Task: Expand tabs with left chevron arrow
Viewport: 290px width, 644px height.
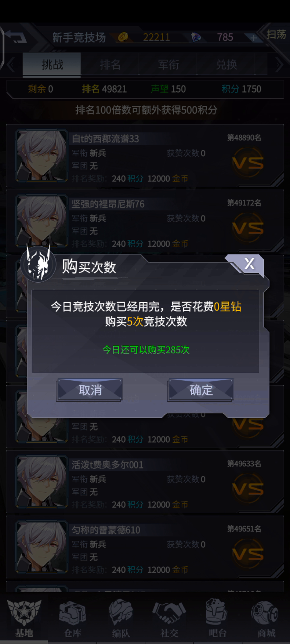Action: pyautogui.click(x=11, y=64)
